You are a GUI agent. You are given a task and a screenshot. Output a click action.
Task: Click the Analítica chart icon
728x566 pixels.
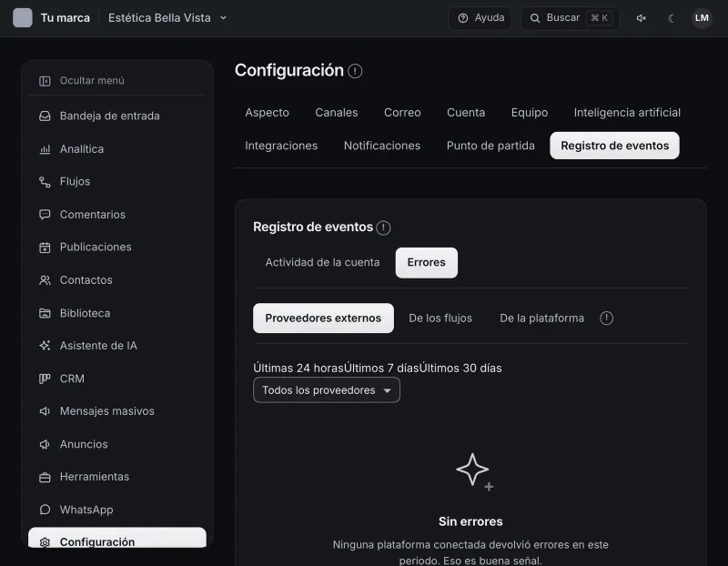click(45, 149)
